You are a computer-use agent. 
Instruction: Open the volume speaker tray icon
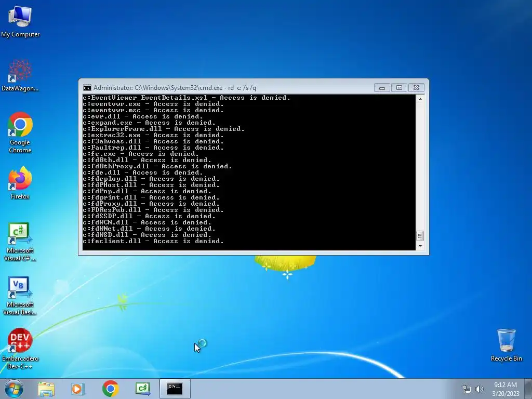point(480,389)
